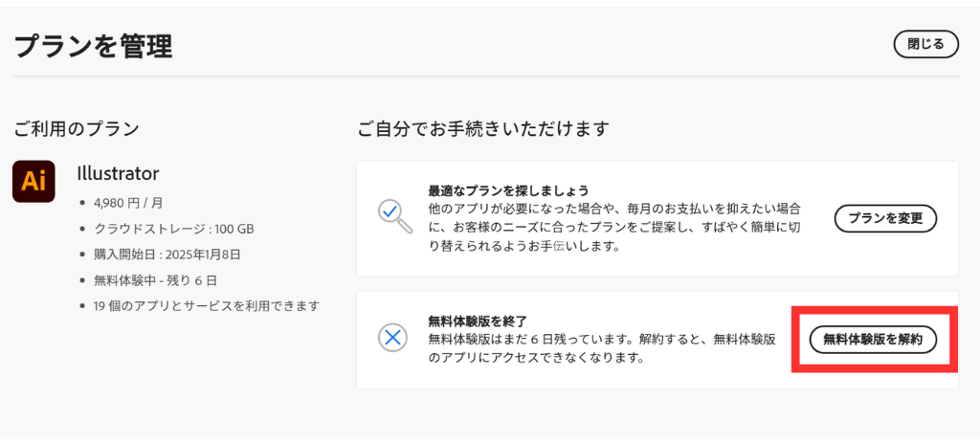Click the magnifier with checkmark icon

pyautogui.click(x=393, y=215)
